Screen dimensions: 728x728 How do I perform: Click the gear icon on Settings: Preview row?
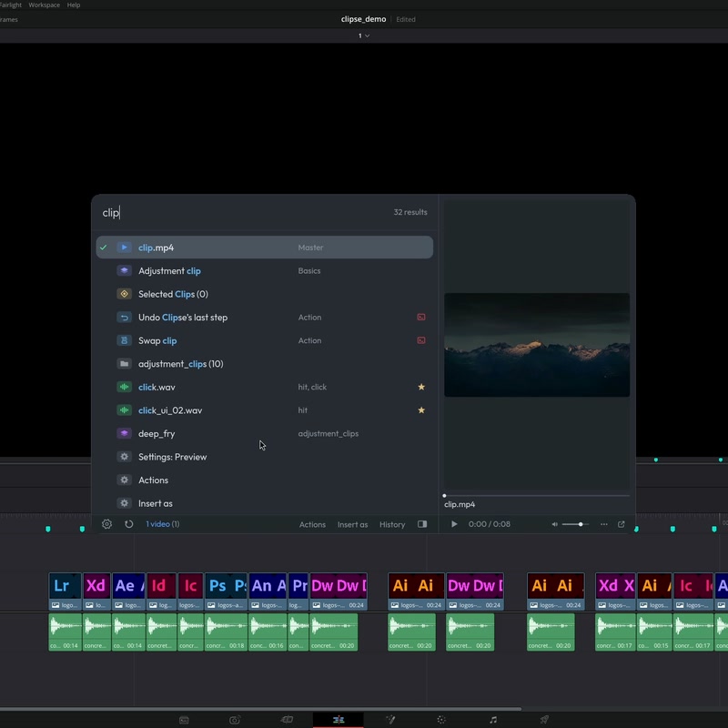pyautogui.click(x=124, y=457)
